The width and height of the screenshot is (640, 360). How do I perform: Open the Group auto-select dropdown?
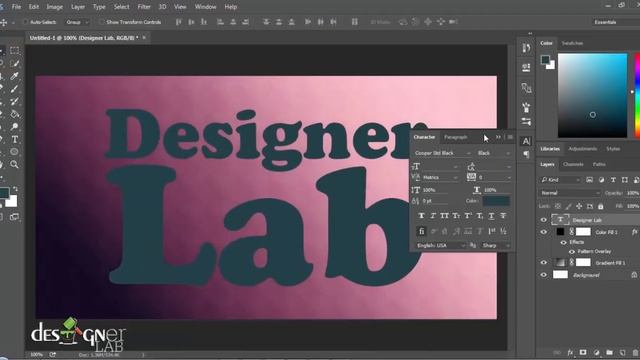point(77,22)
